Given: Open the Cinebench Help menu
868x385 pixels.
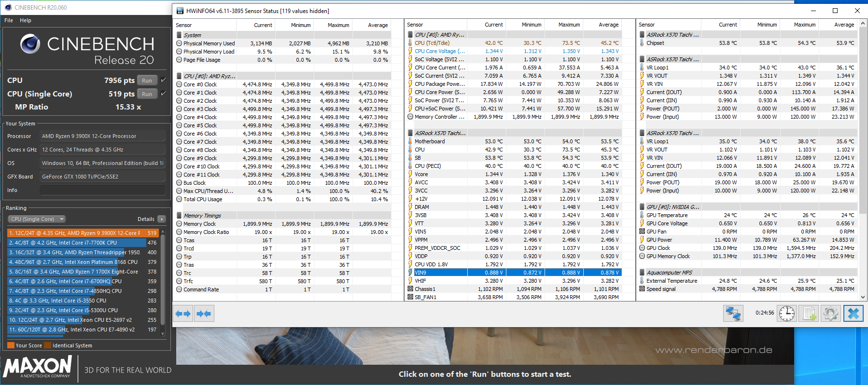Looking at the screenshot, I should point(26,20).
